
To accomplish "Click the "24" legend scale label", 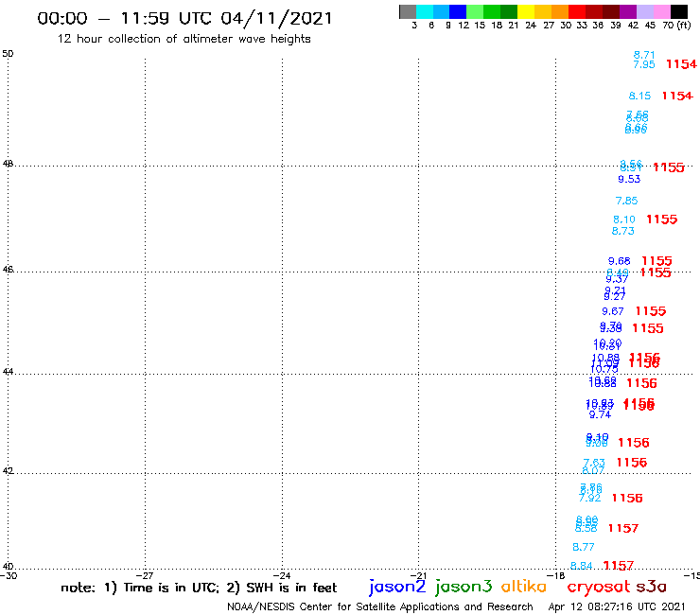I will (x=531, y=26).
